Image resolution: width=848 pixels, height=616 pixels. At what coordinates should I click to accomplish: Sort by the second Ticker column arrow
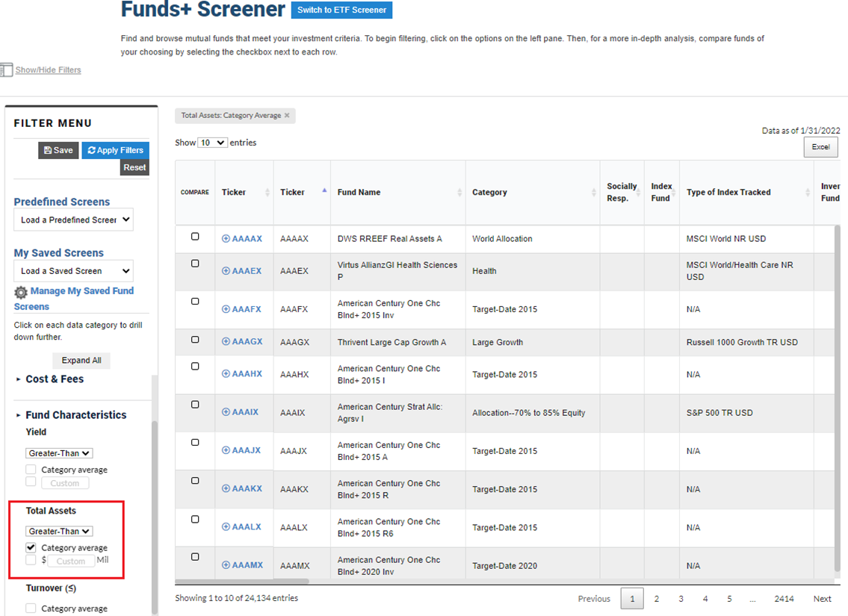point(324,190)
